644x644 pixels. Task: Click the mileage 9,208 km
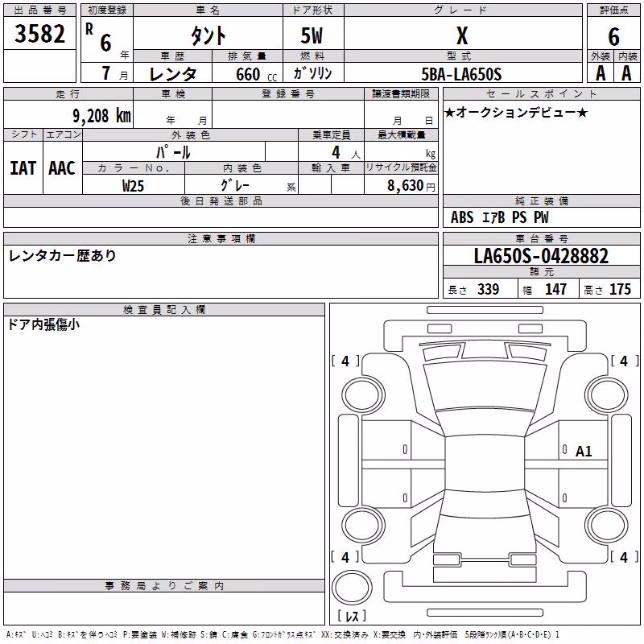(x=101, y=116)
